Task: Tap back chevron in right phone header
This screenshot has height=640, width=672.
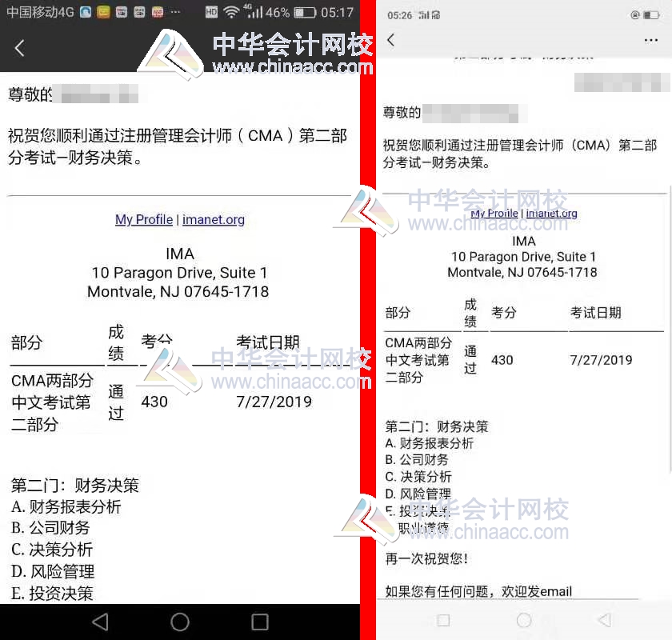Action: (390, 40)
